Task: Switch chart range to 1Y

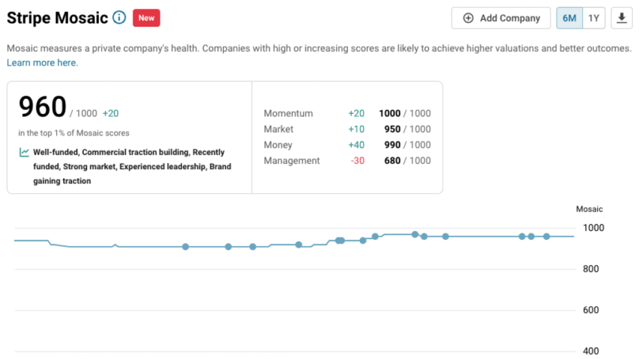Action: (593, 18)
